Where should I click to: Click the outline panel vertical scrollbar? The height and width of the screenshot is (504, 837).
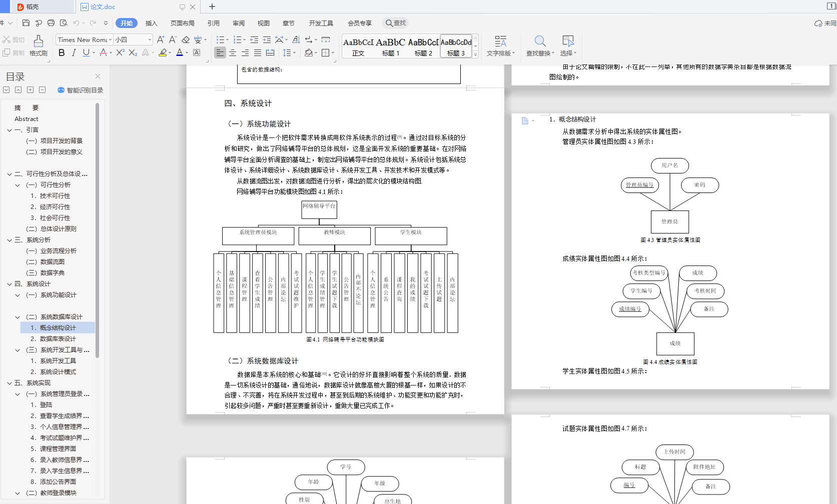click(x=97, y=230)
